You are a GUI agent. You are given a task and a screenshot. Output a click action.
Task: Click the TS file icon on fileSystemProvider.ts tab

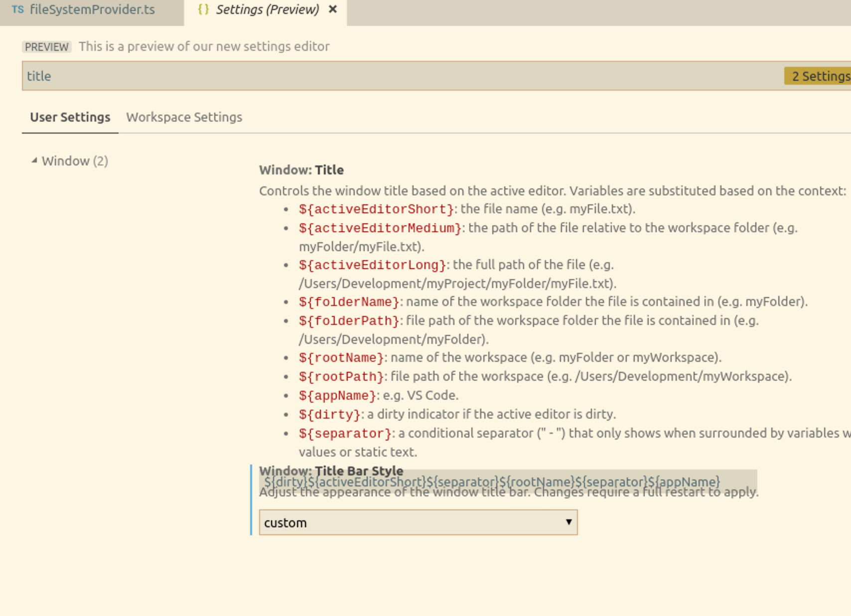tap(17, 8)
